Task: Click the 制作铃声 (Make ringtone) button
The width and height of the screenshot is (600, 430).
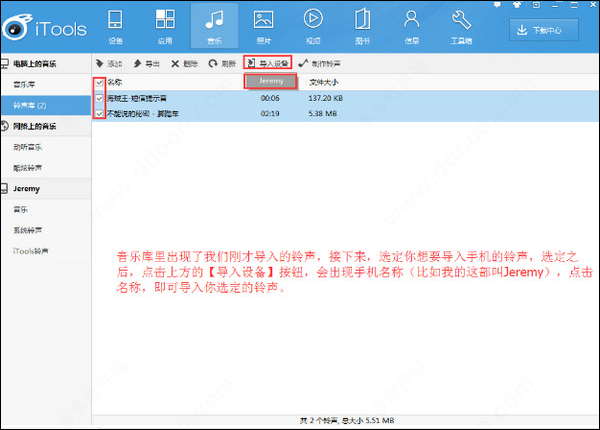Action: tap(320, 64)
